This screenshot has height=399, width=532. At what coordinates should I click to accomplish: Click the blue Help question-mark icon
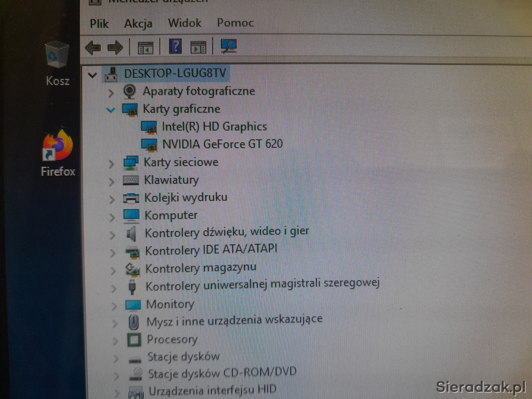(176, 47)
